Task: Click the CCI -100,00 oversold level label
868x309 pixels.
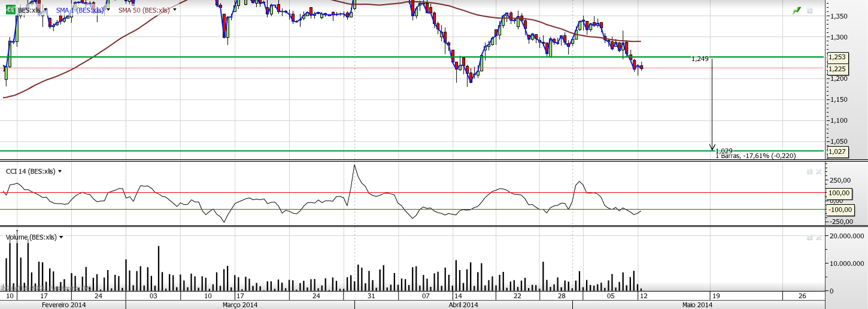Action: click(839, 210)
